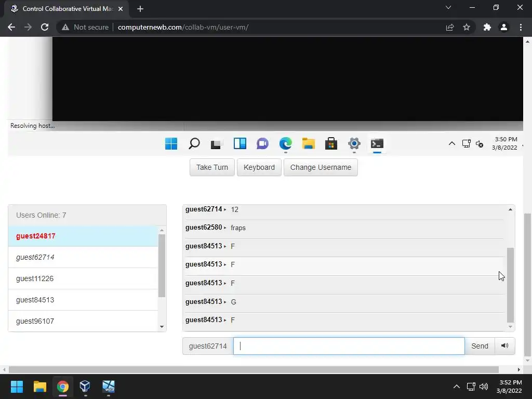Close the Control Collaborative Virtual Machine tab
The image size is (532, 399).
[121, 9]
